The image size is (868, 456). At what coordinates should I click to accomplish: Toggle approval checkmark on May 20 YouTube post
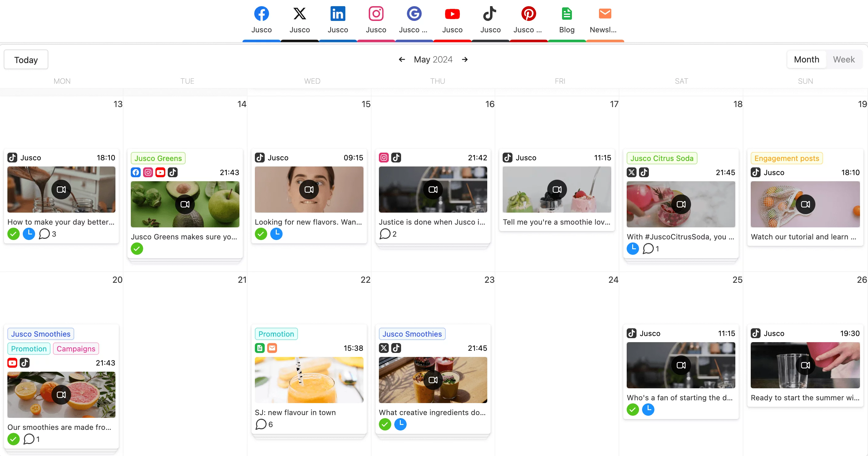pyautogui.click(x=13, y=439)
